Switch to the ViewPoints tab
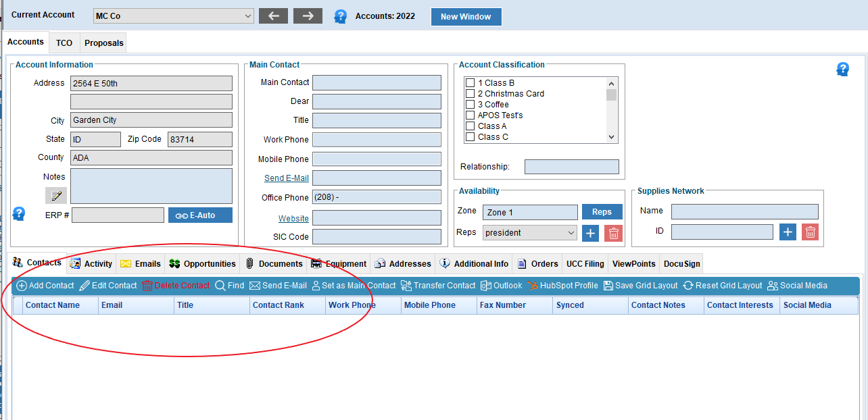 coord(634,264)
